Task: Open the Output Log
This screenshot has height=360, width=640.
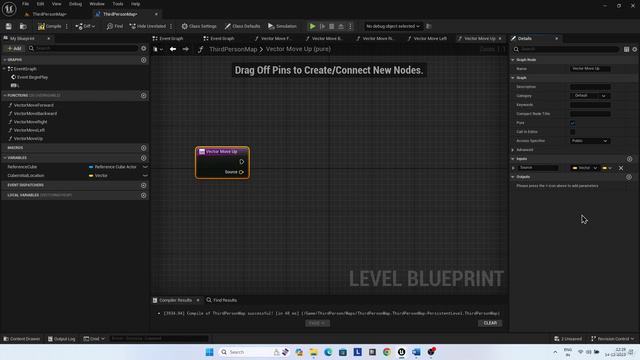Action: pos(61,339)
